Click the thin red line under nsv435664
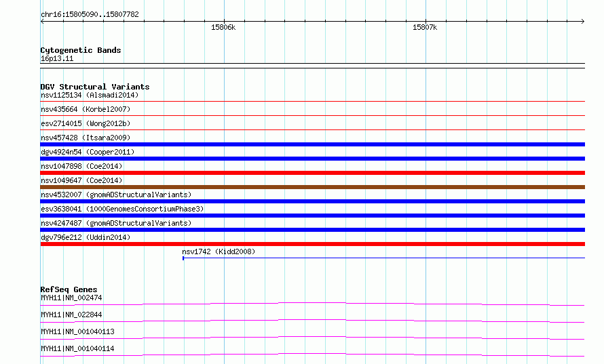The image size is (604, 364). [x=312, y=115]
